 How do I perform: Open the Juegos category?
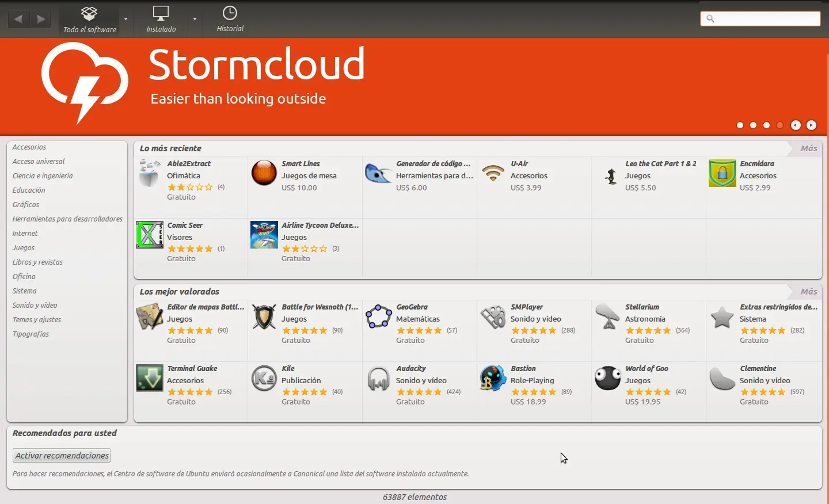24,248
